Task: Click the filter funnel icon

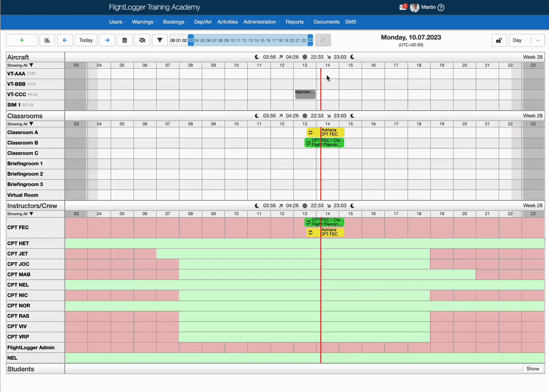Action: [159, 40]
